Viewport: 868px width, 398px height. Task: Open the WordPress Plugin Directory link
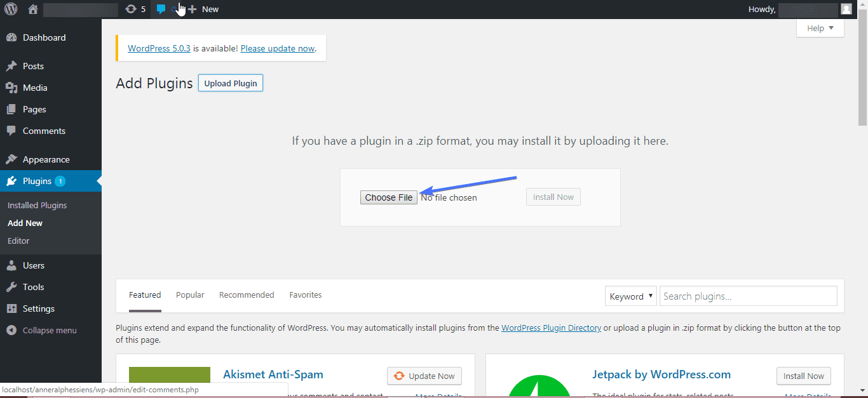551,328
